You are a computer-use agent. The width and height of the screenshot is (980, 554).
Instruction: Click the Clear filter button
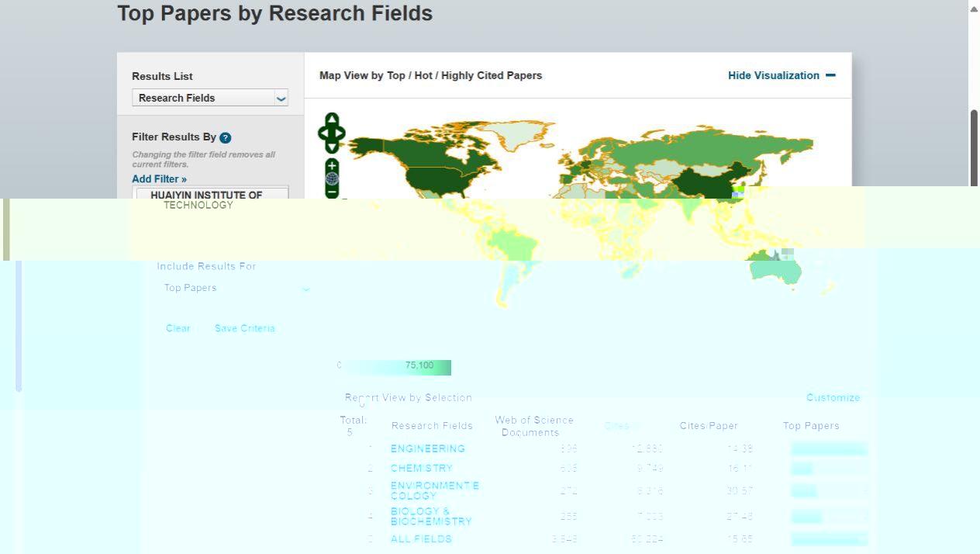[178, 328]
